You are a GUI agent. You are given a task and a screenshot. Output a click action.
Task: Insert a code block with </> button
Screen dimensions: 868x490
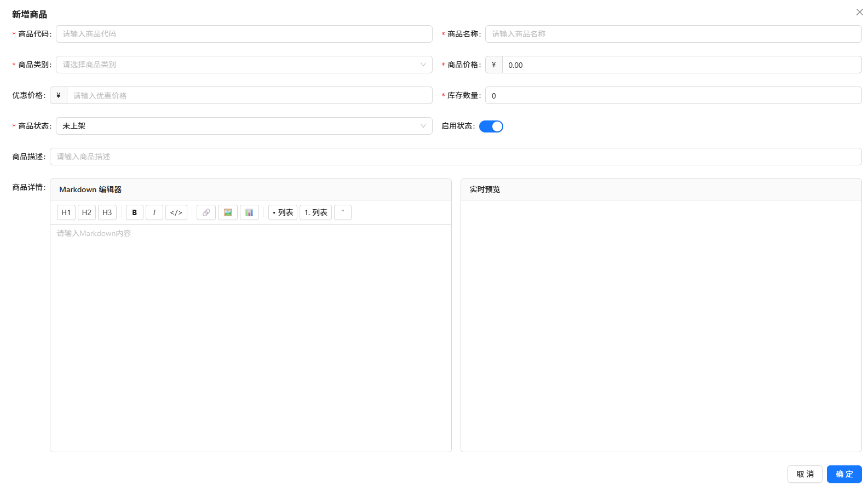(176, 212)
